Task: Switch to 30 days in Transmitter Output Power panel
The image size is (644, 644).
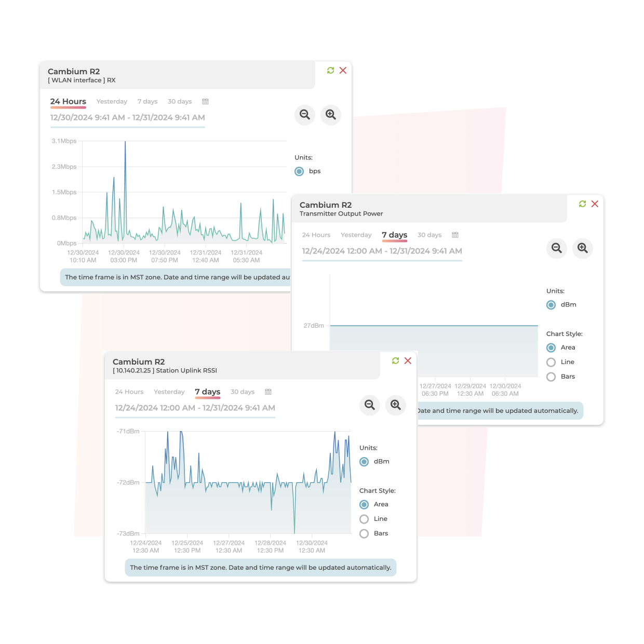Action: pyautogui.click(x=430, y=235)
